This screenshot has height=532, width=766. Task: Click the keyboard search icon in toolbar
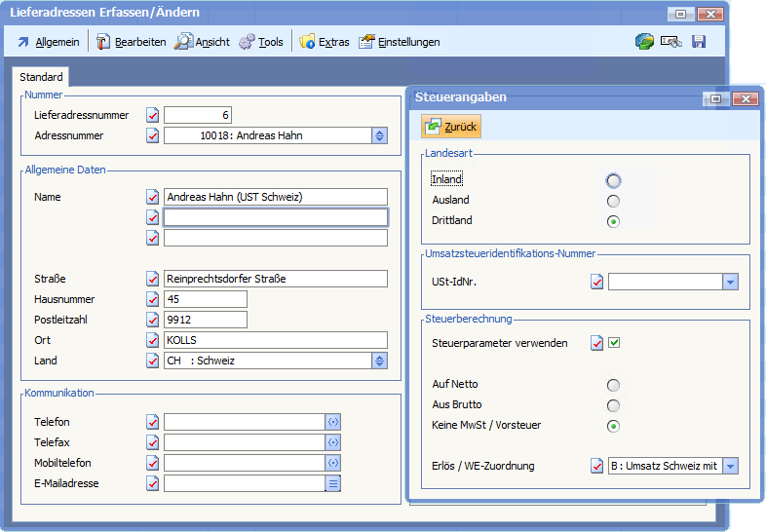670,42
